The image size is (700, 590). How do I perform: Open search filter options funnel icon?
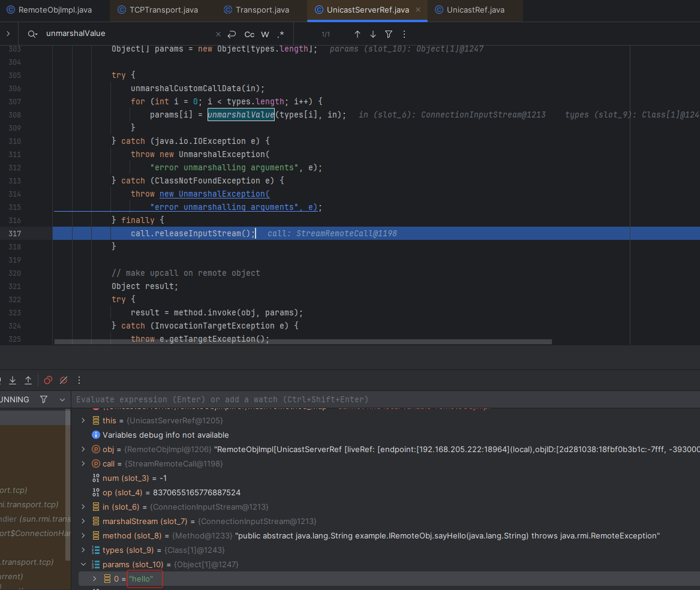click(x=389, y=34)
